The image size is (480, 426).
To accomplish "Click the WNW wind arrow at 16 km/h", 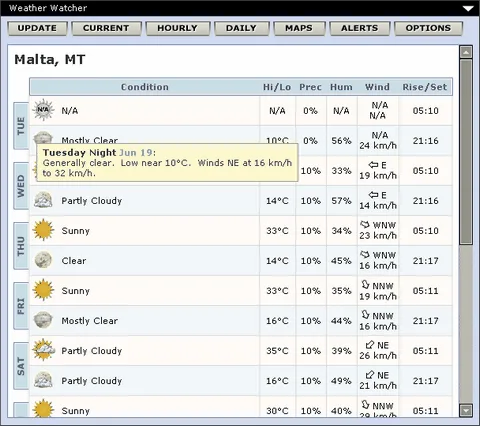I will 365,255.
